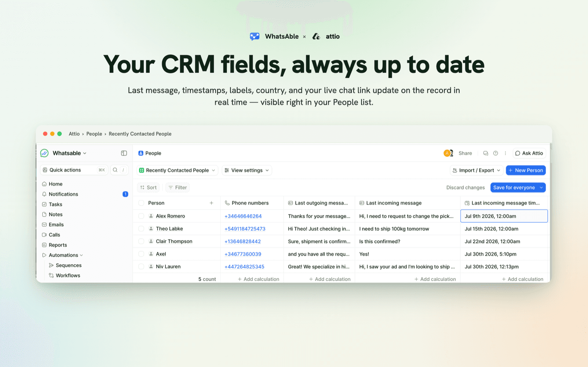Viewport: 588px width, 367px height.
Task: Click the "5 count" summary
Action: [x=207, y=279]
